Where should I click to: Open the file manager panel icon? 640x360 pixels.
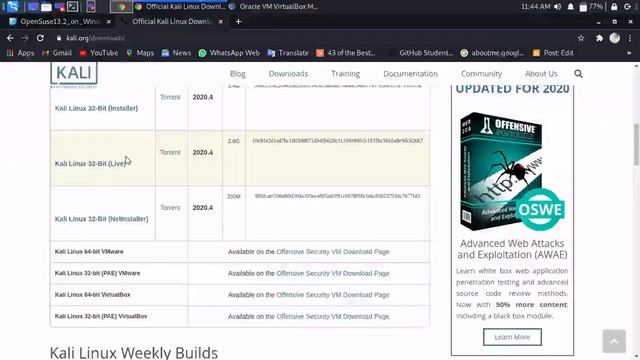coord(46,7)
